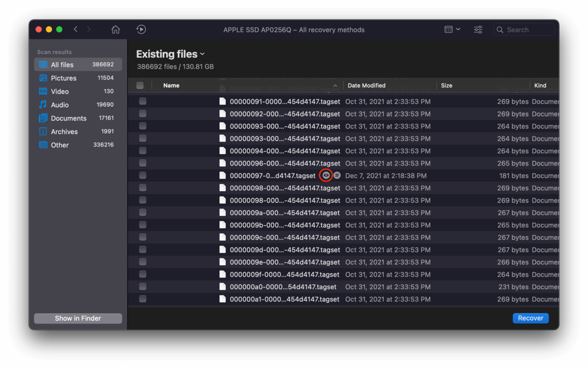Click the file icon of 0000009a tagset
This screenshot has width=588, height=368.
[x=223, y=212]
